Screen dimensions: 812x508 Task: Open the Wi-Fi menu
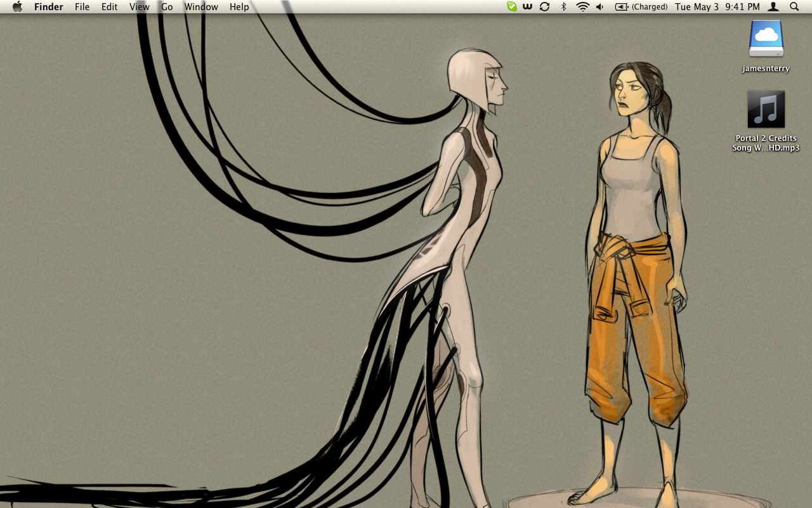[x=582, y=7]
